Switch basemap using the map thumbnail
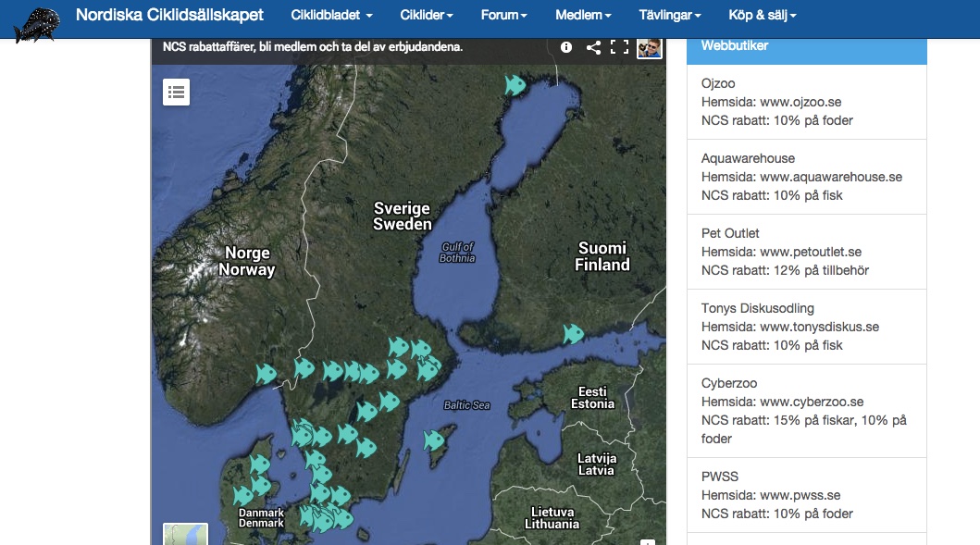This screenshot has width=980, height=545. coord(186,535)
